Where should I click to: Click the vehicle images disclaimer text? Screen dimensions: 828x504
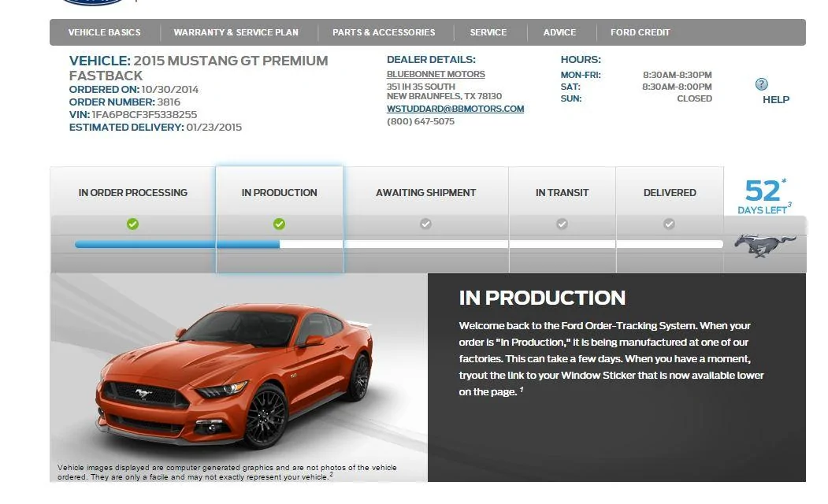[x=227, y=472]
